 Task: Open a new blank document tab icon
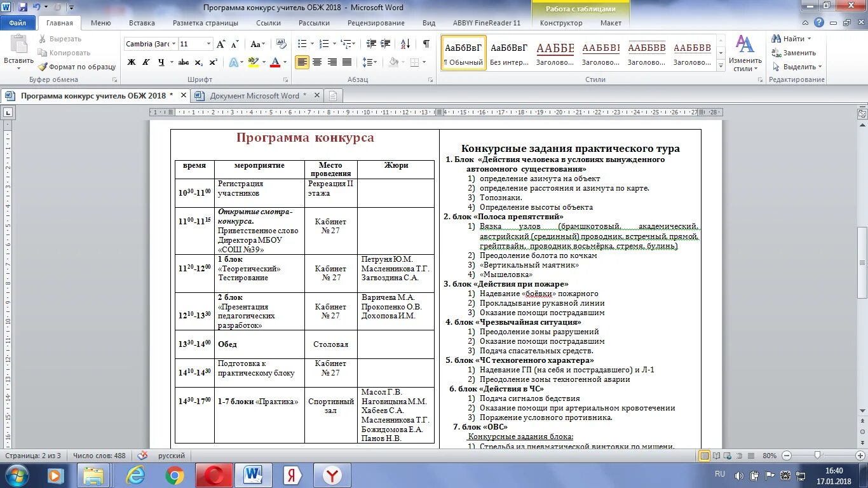point(333,96)
